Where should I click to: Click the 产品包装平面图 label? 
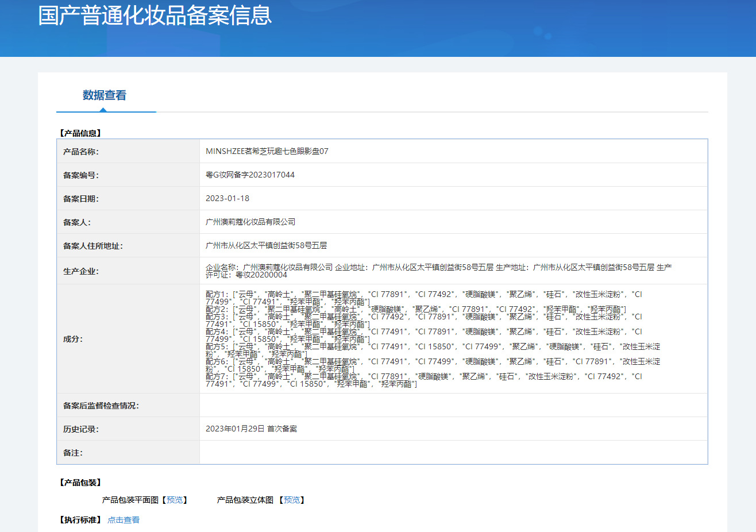click(130, 500)
